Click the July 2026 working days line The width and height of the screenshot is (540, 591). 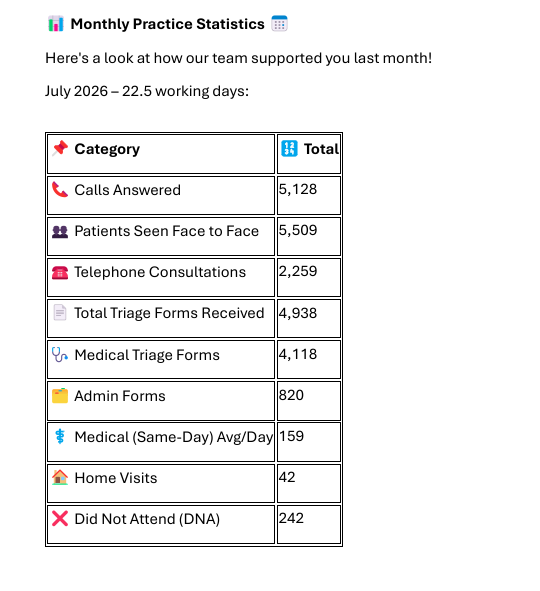(x=147, y=91)
